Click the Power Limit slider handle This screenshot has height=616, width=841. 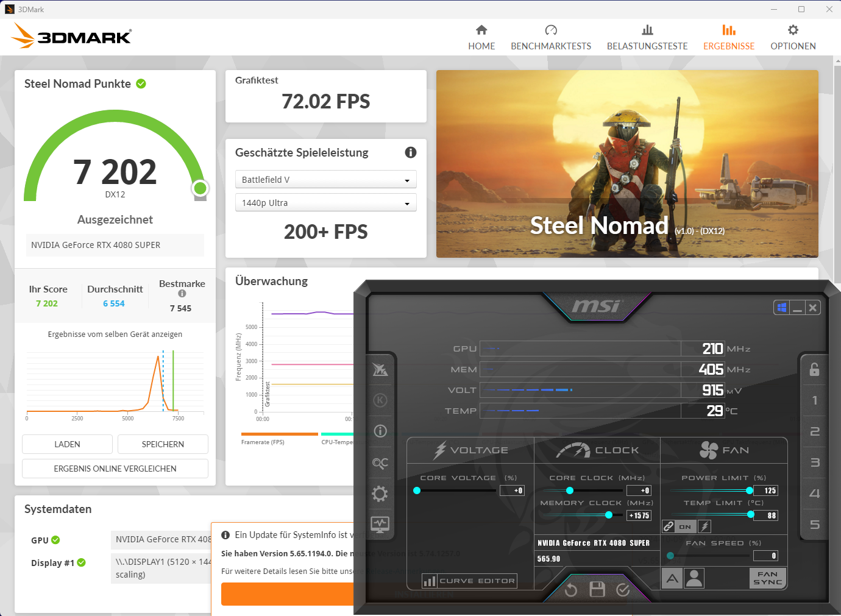750,490
